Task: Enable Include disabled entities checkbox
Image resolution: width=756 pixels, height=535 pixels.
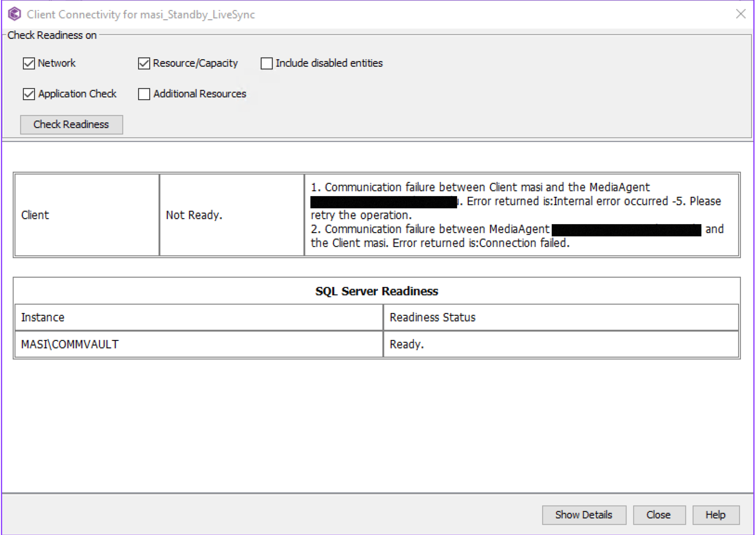Action: click(266, 63)
